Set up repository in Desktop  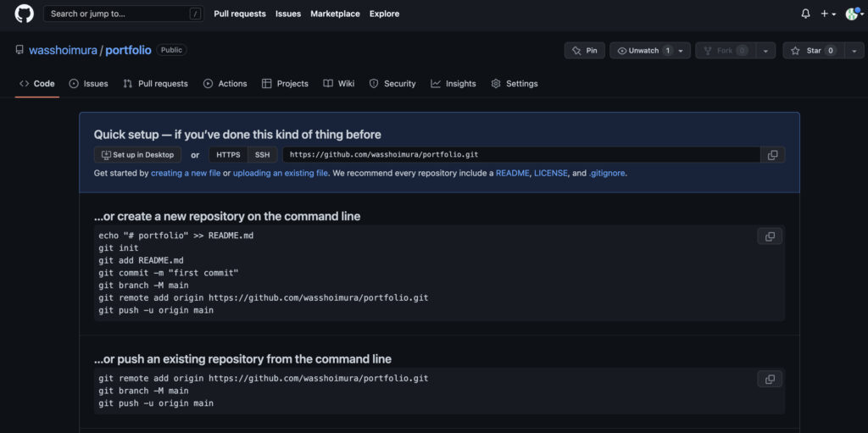(138, 155)
